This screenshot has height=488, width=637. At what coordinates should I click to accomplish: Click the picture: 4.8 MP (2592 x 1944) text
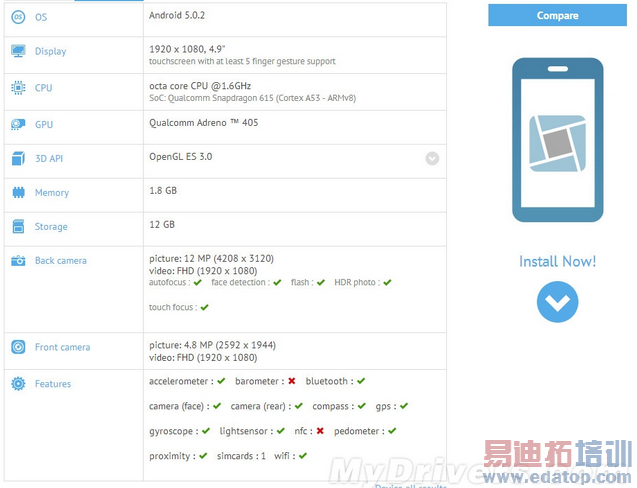(212, 345)
